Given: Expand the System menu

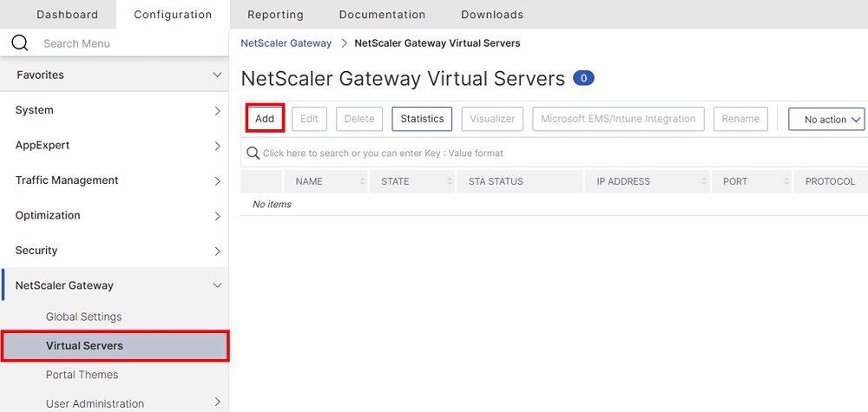Looking at the screenshot, I should (218, 111).
